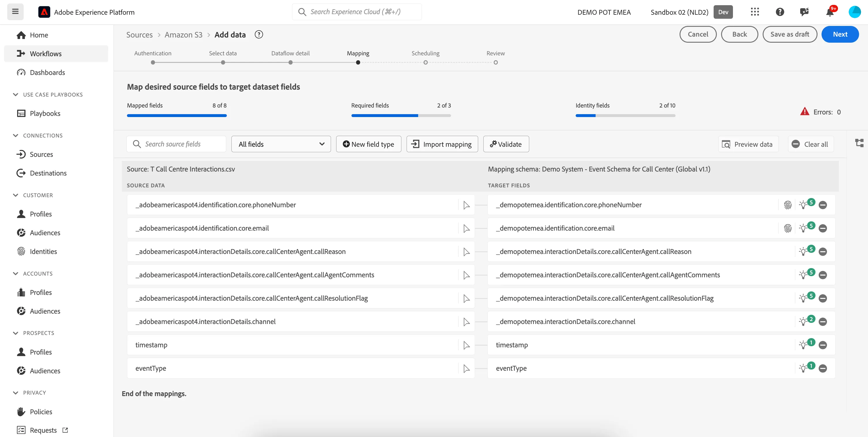Click the identity fingerprint icon on phoneNumber row

click(787, 205)
